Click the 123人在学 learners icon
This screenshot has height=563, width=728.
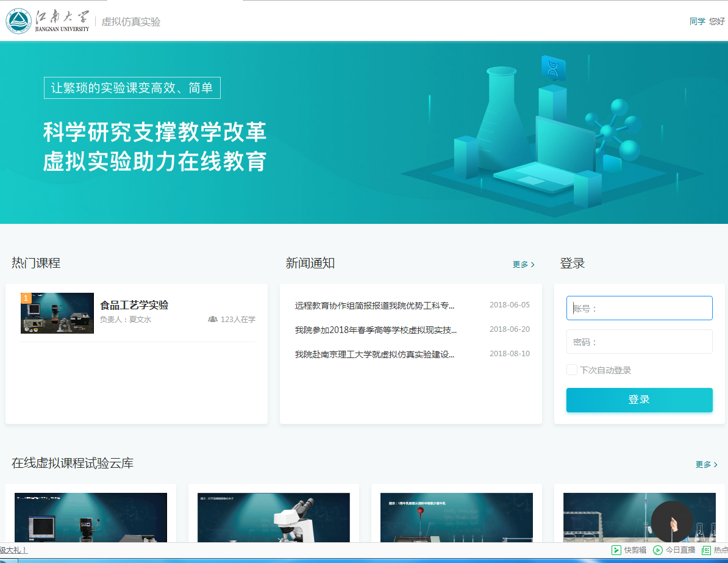coord(213,319)
